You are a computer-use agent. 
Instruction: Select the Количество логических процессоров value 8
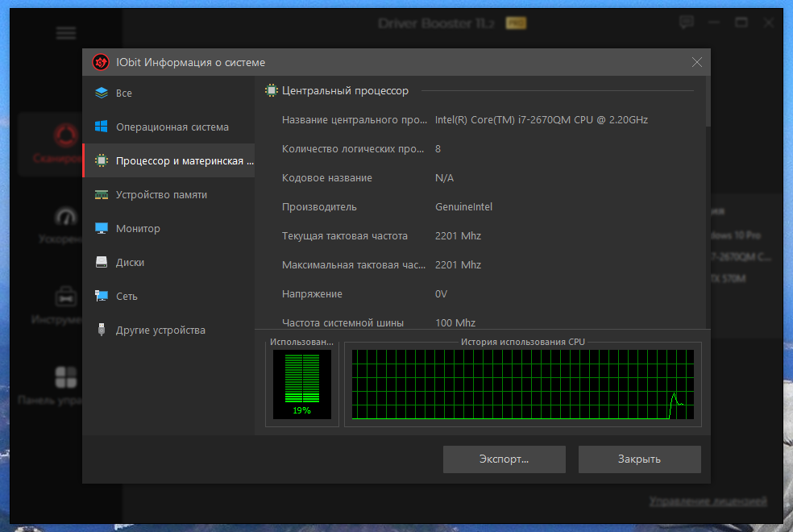(438, 149)
